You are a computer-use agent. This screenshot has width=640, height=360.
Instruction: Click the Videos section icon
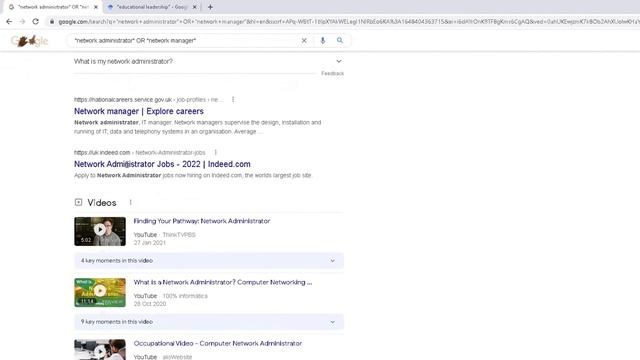click(x=78, y=202)
